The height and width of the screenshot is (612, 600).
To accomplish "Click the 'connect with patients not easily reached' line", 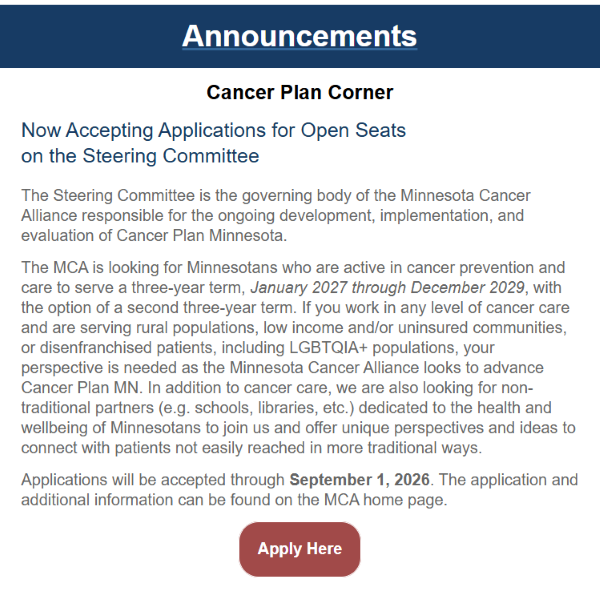I will click(251, 448).
